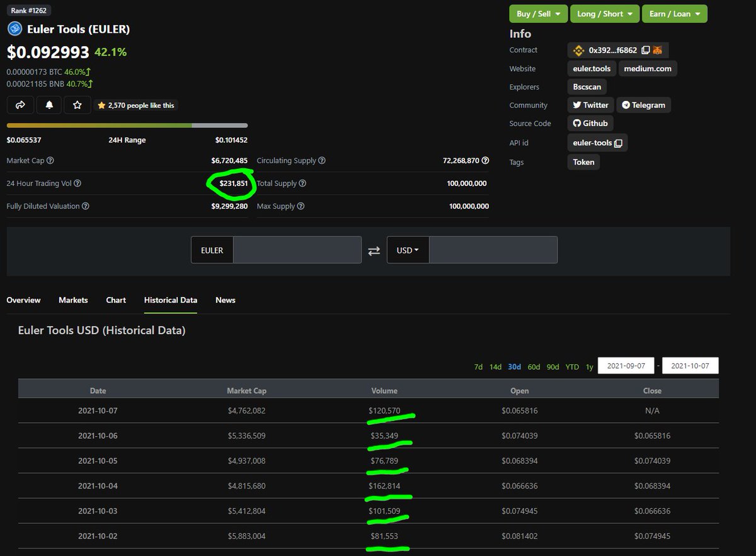756x556 pixels.
Task: Open the Telegram community link
Action: [x=643, y=105]
